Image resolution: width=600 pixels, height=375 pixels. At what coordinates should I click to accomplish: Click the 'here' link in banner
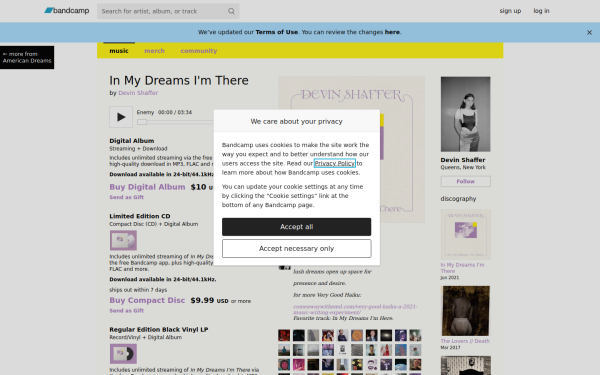(392, 32)
